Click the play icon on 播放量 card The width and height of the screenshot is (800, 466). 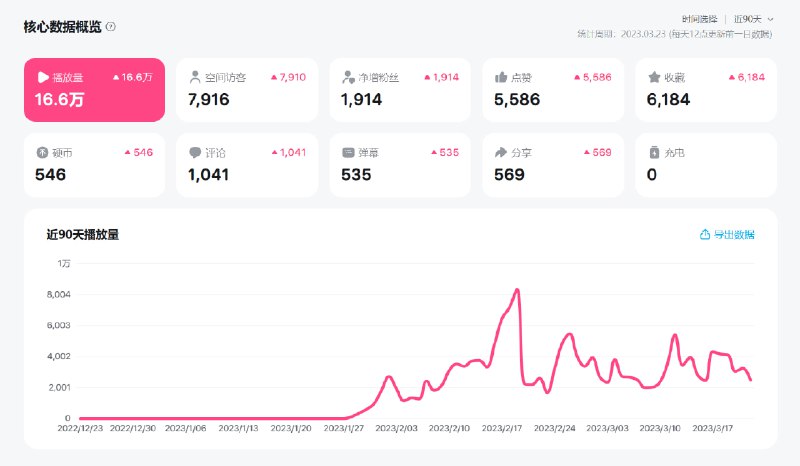pos(43,77)
